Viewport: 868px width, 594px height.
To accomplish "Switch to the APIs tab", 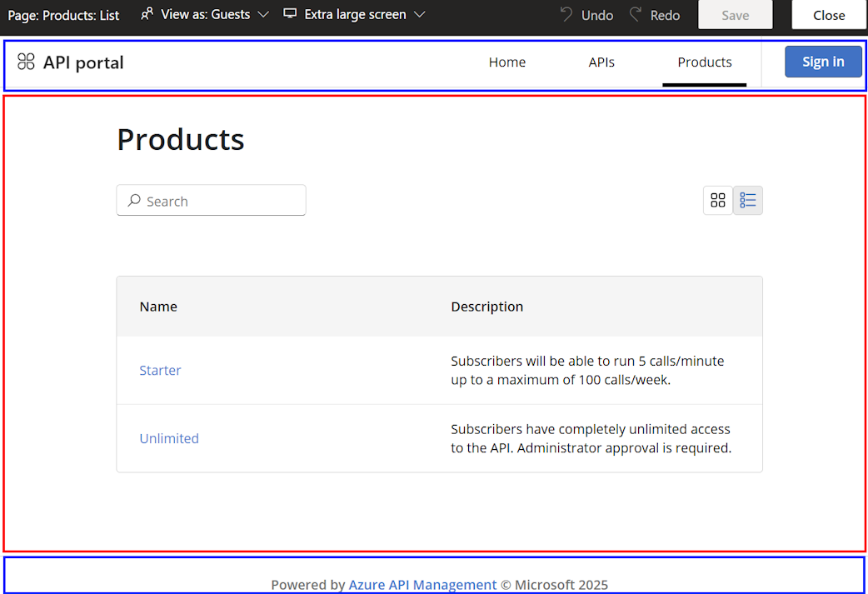I will coord(601,62).
